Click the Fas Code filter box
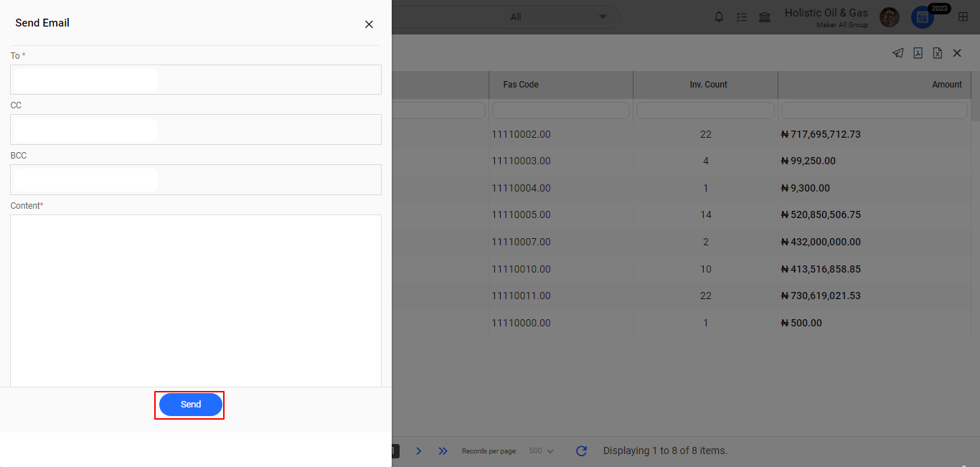 (561, 110)
